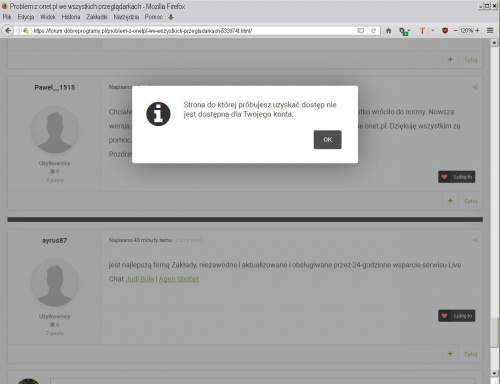Click the share icon on Pawel__1515's post
Image resolution: width=500 pixels, height=384 pixels.
475,87
